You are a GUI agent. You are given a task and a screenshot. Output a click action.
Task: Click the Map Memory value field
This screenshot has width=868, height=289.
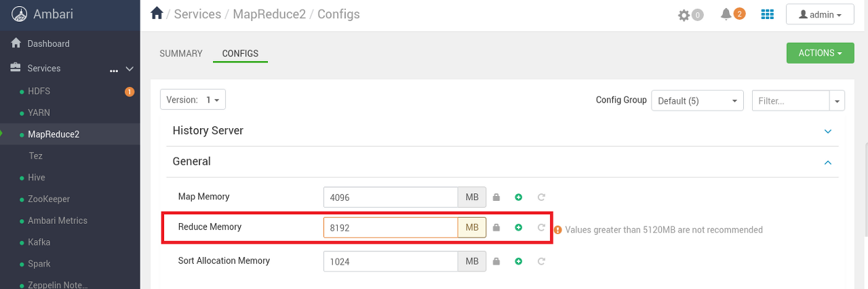pos(391,197)
